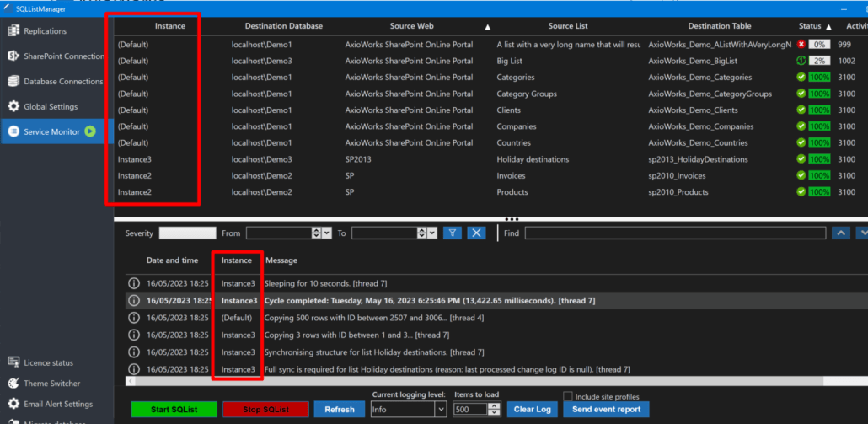Click the To date spinner arrows
Viewport: 868px width, 424px height.
coord(421,233)
